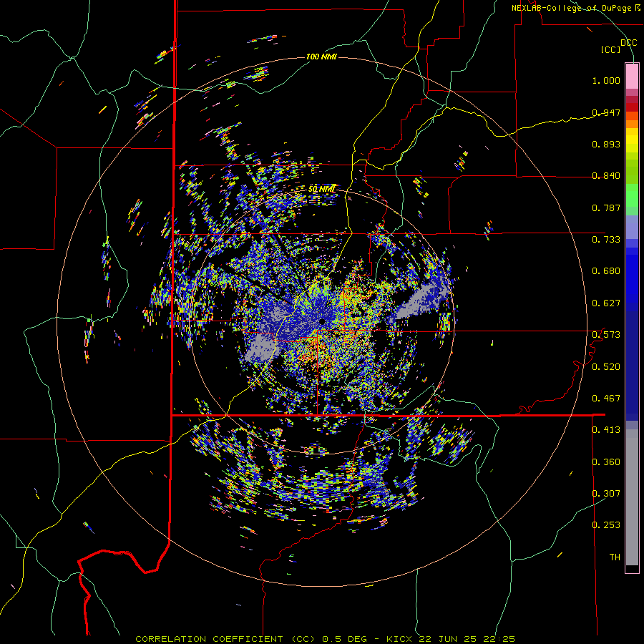Click the 50 NMI range ring label
The width and height of the screenshot is (644, 644).
point(321,189)
